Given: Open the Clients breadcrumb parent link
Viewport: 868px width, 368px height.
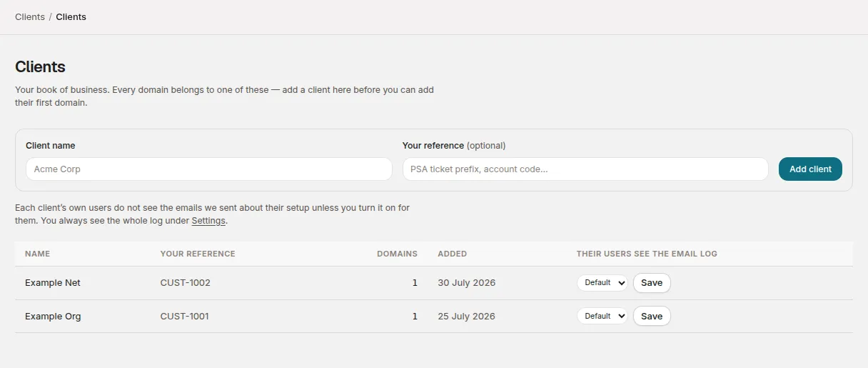Looking at the screenshot, I should tap(30, 16).
